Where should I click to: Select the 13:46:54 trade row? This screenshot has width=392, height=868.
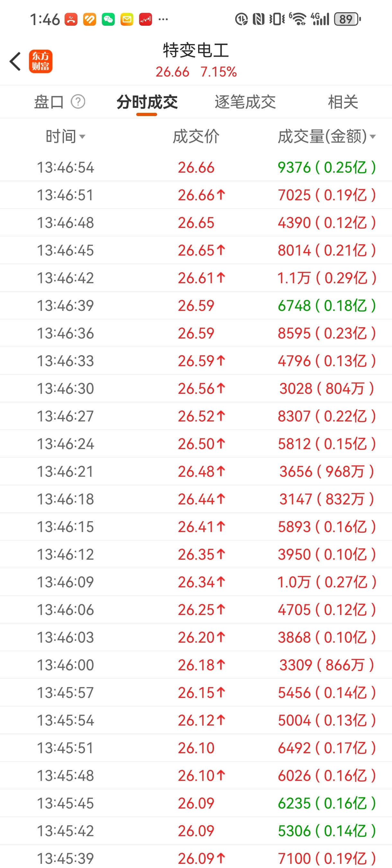[196, 167]
